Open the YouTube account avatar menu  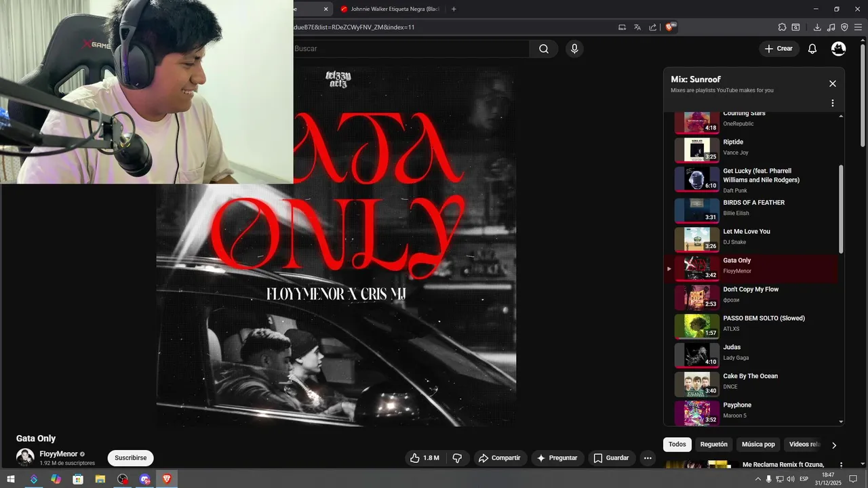(839, 49)
